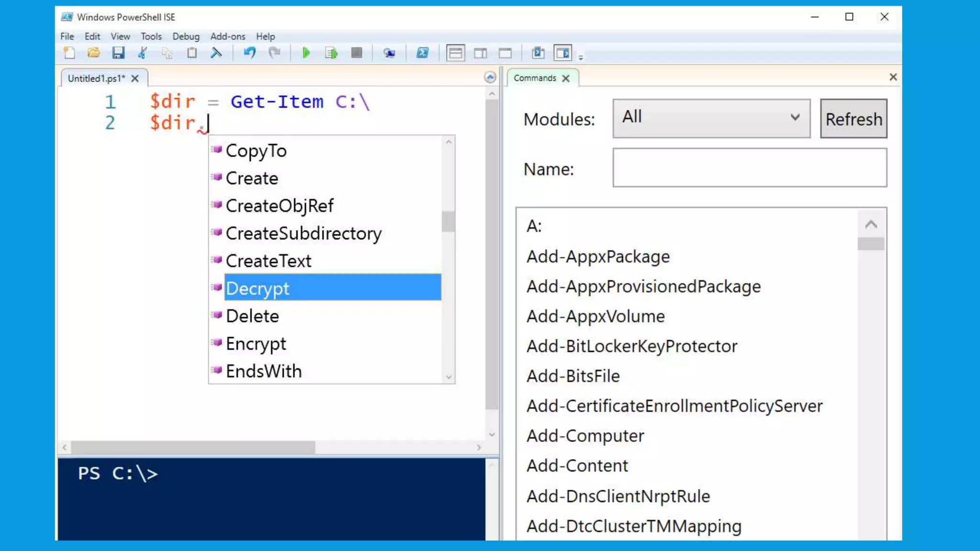Select A: in the commands list
980x551 pixels.
point(534,226)
